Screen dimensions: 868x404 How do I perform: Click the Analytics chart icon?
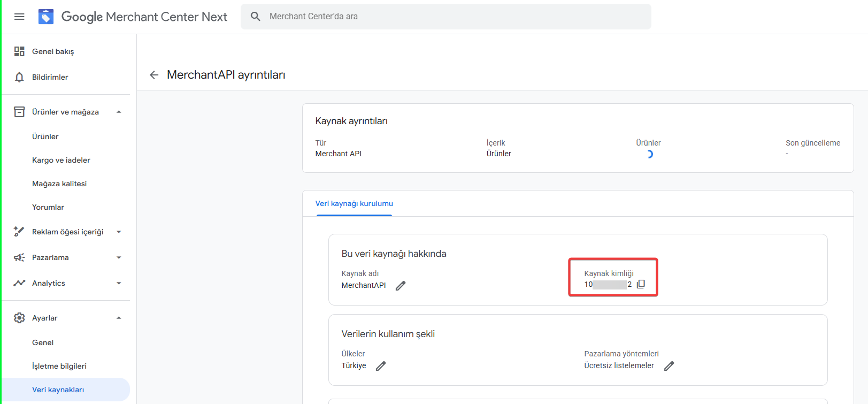(x=19, y=283)
